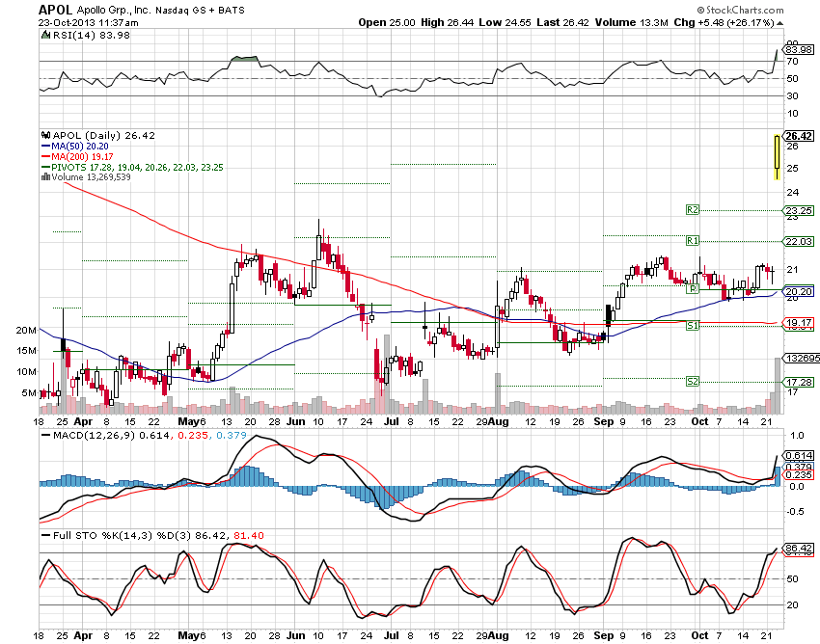The height and width of the screenshot is (644, 820).
Task: Click the tall latest volume bar
Action: (x=778, y=386)
